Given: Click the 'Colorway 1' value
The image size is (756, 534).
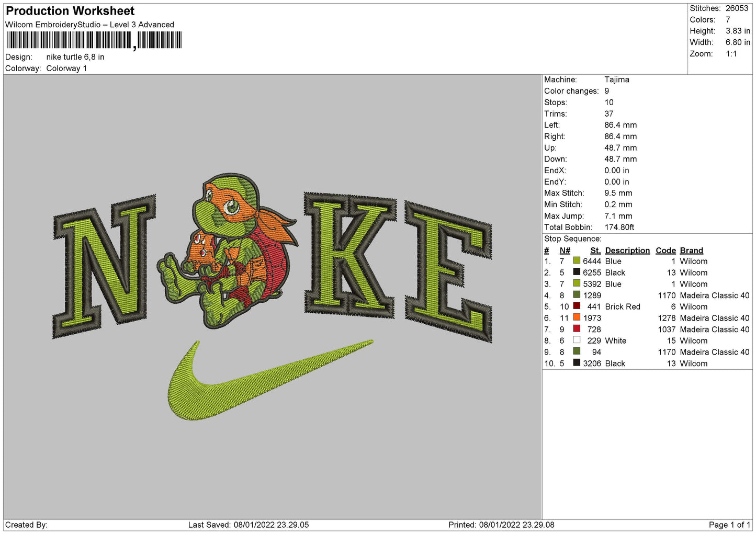Looking at the screenshot, I should [66, 69].
